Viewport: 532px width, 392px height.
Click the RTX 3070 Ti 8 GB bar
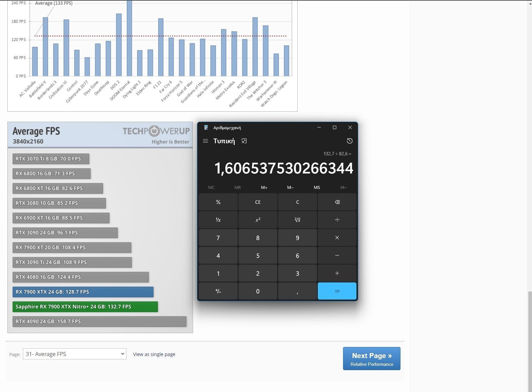[x=51, y=159]
